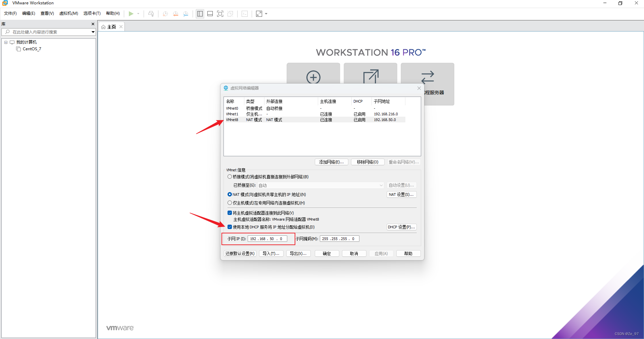Click the 导出(X)... button
Viewport: 644px width, 339px height.
coord(298,253)
